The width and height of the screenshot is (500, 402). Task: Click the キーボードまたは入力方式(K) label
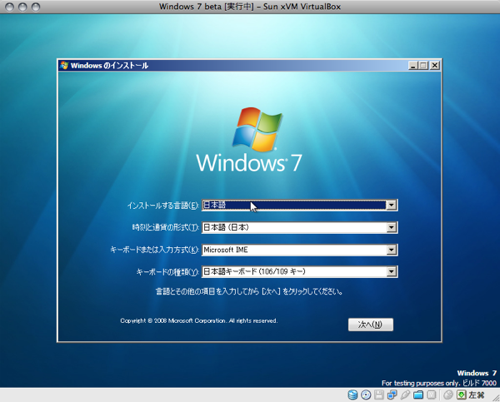[155, 250]
